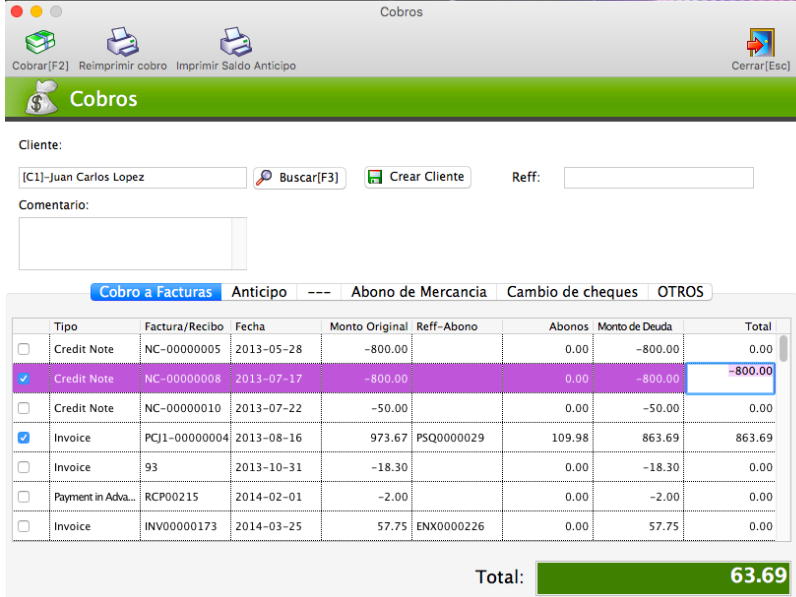The image size is (796, 597).
Task: Click the Tipo column header
Action: tap(95, 326)
